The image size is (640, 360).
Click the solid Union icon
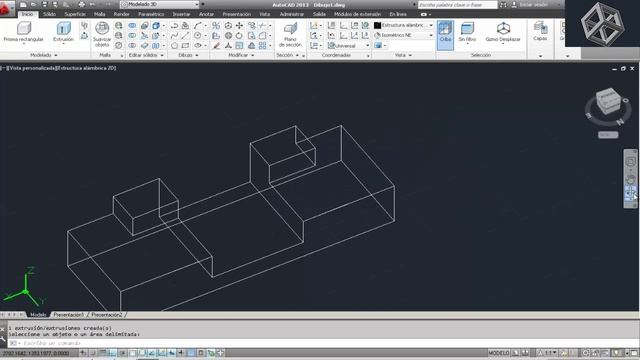[x=132, y=26]
